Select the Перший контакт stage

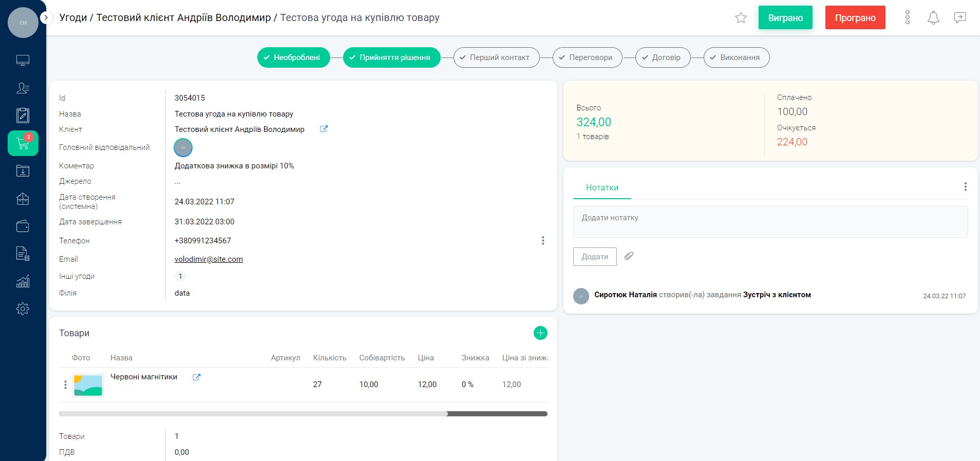[x=496, y=57]
